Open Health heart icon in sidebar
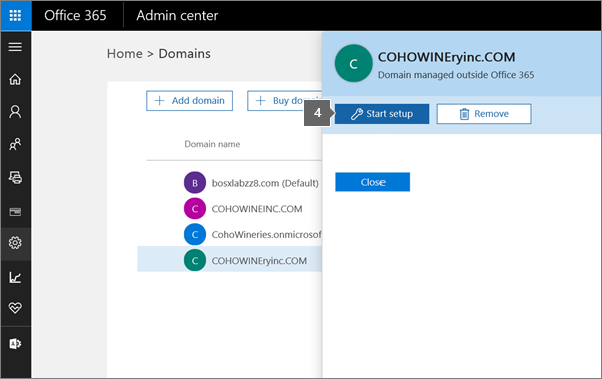The width and height of the screenshot is (602, 379). click(15, 308)
